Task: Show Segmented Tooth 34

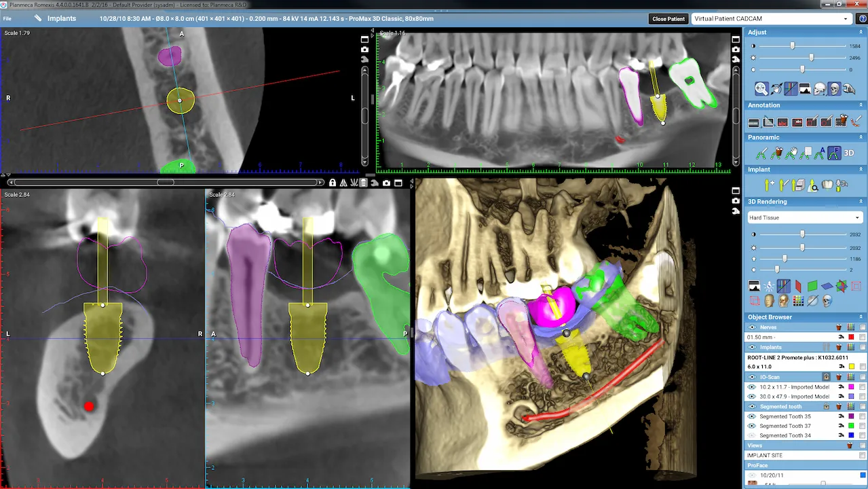Action: (x=752, y=435)
